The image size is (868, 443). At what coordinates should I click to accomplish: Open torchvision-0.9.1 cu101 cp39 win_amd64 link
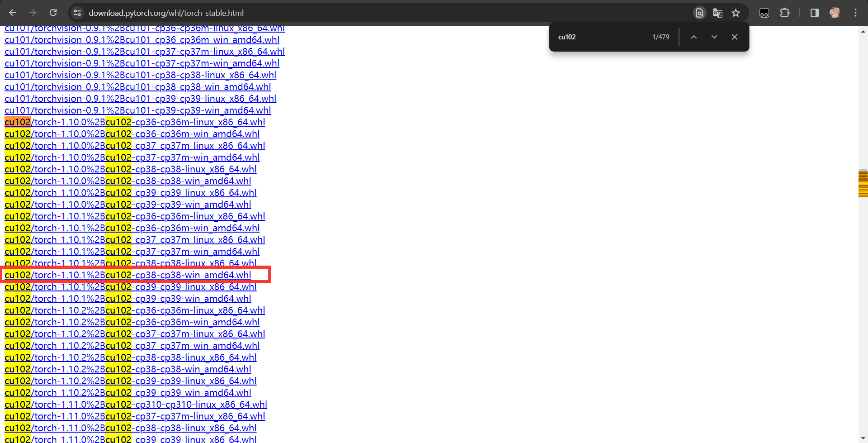coord(137,110)
